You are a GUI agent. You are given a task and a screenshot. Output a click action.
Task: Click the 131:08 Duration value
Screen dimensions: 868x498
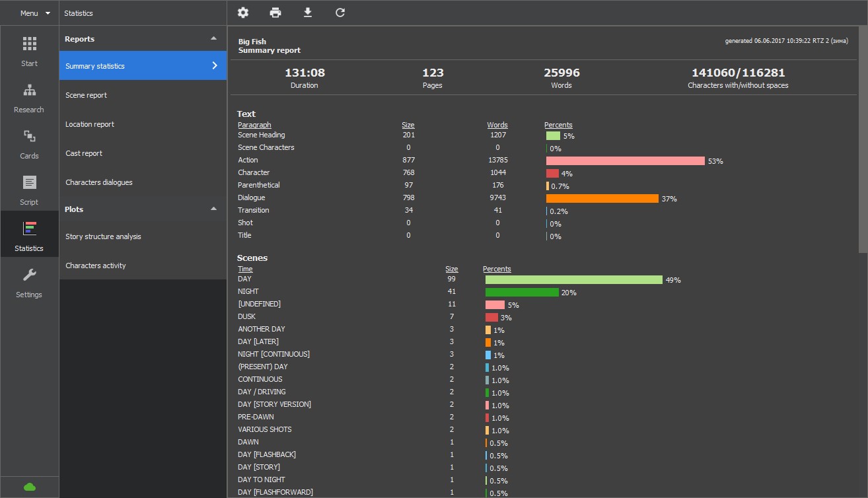(x=305, y=73)
